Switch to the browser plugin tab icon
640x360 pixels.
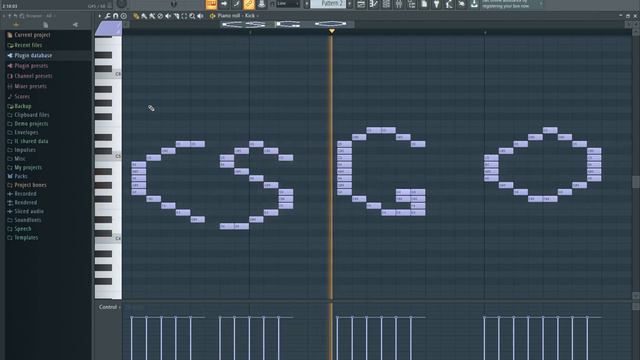tap(76, 24)
